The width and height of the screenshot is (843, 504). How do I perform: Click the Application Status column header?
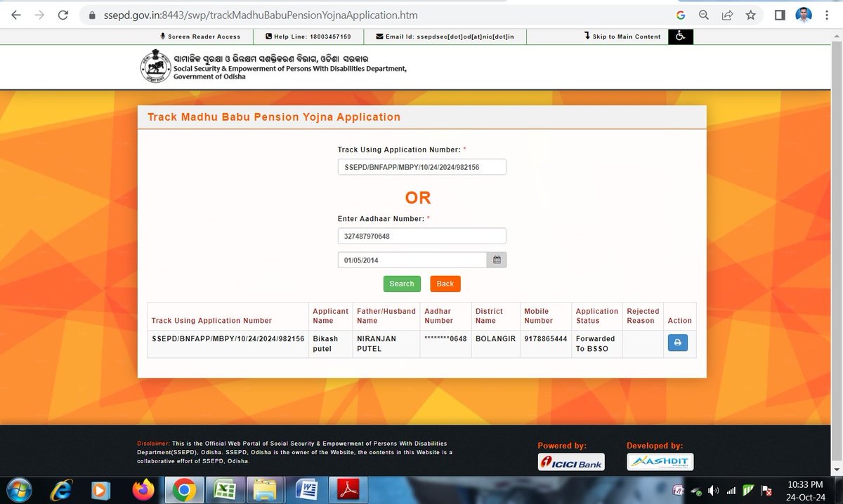click(x=597, y=316)
